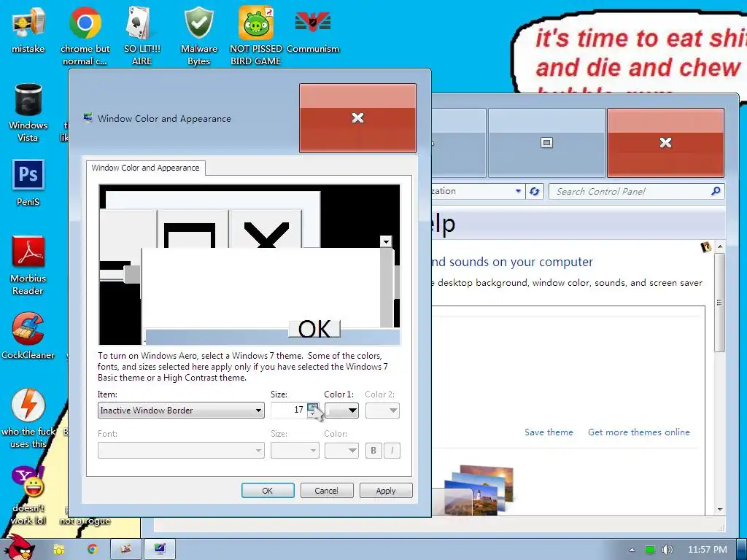The image size is (747, 560).
Task: Click the Search Control Panel magnifier icon
Action: tap(715, 192)
